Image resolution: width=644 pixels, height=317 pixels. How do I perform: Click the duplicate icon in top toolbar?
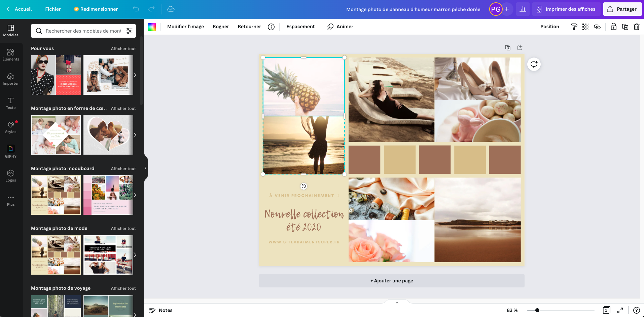625,27
